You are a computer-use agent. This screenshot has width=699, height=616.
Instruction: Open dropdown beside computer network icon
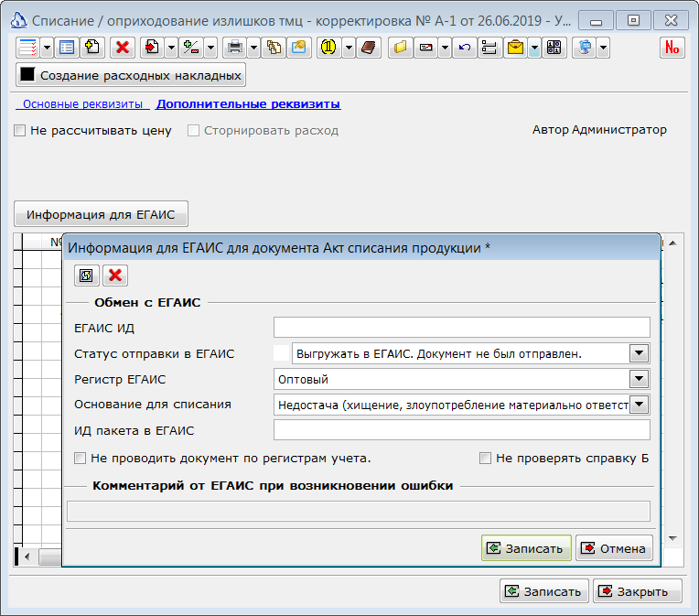point(603,48)
